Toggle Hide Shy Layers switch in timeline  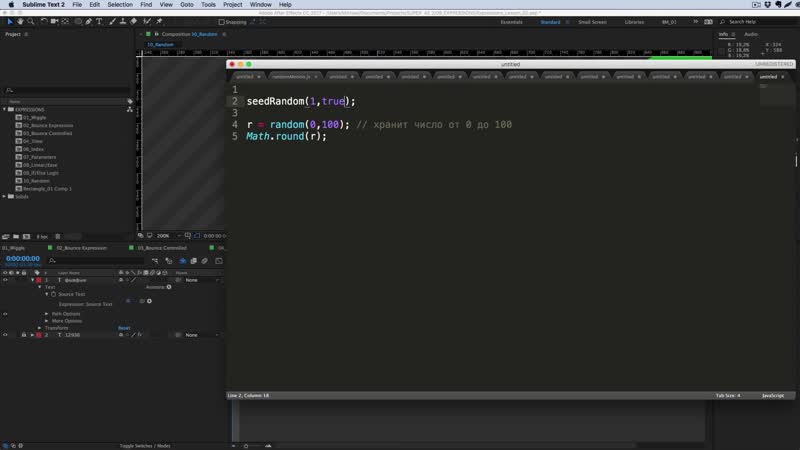pos(182,261)
